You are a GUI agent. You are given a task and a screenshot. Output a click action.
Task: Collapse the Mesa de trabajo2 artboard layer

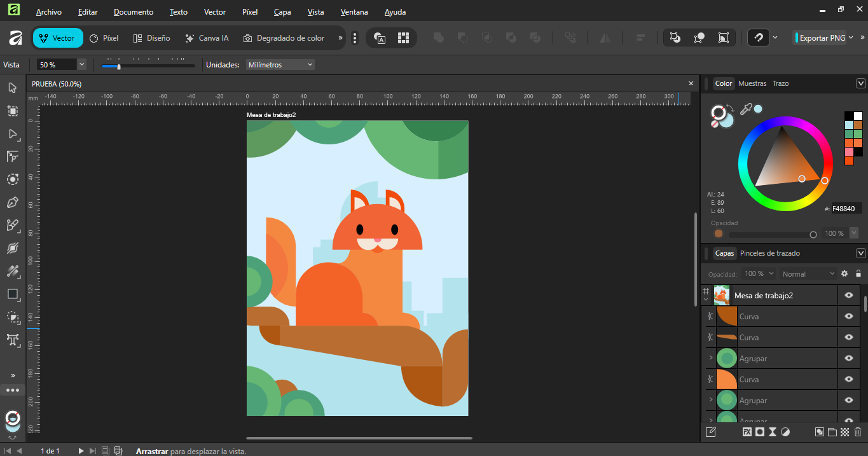pyautogui.click(x=706, y=299)
